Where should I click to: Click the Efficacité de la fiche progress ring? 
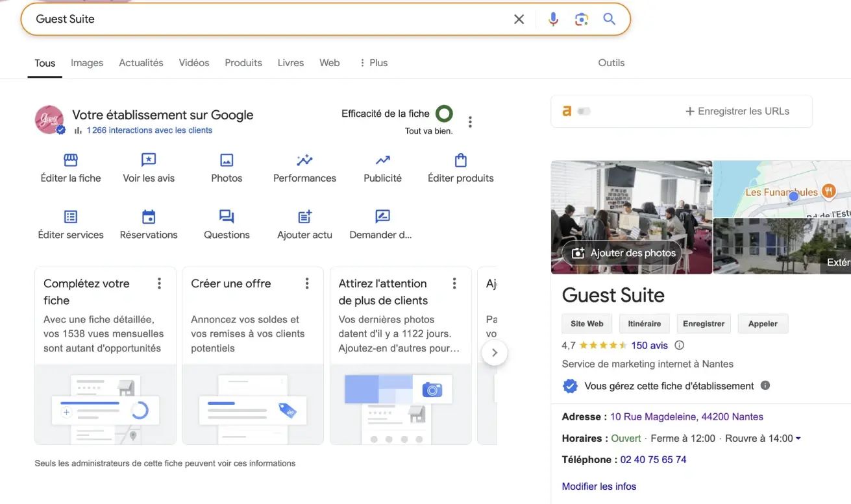point(444,114)
